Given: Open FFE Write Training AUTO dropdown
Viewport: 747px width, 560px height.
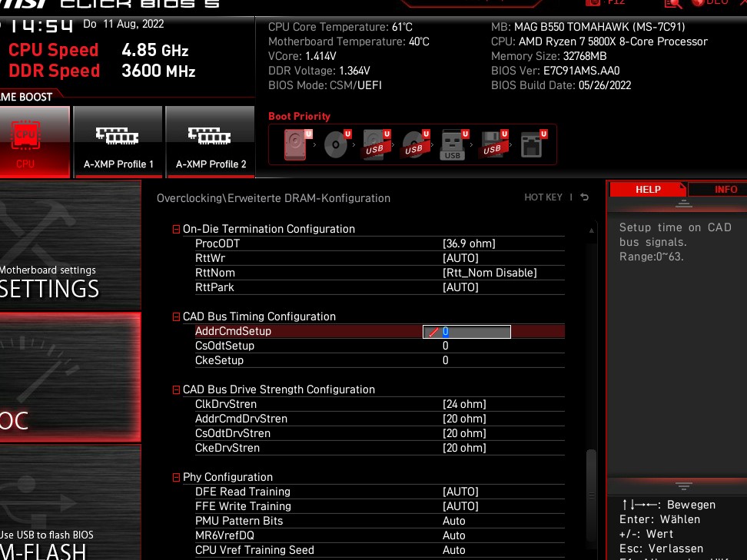Looking at the screenshot, I should pos(460,506).
